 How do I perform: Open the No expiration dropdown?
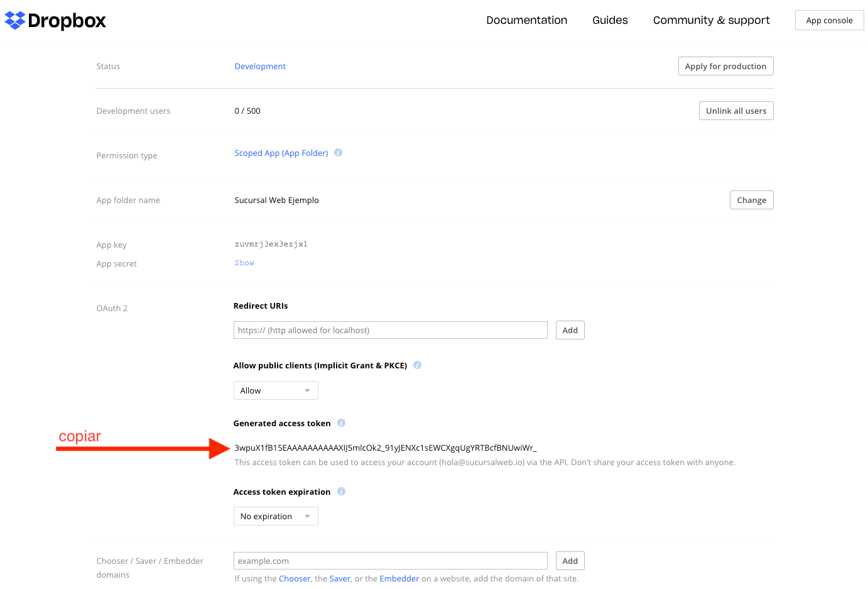pos(276,516)
